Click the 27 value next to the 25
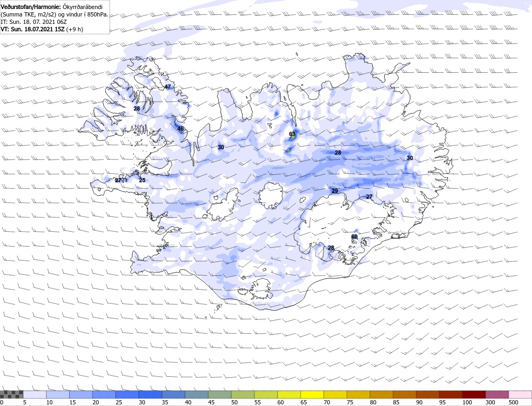The width and height of the screenshot is (532, 406). pyautogui.click(x=118, y=180)
